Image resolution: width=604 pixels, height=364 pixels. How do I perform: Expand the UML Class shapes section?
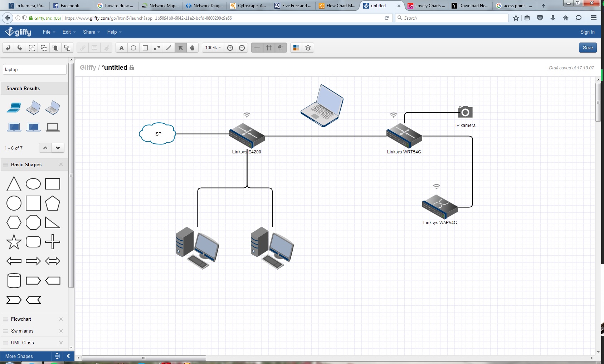coord(22,343)
